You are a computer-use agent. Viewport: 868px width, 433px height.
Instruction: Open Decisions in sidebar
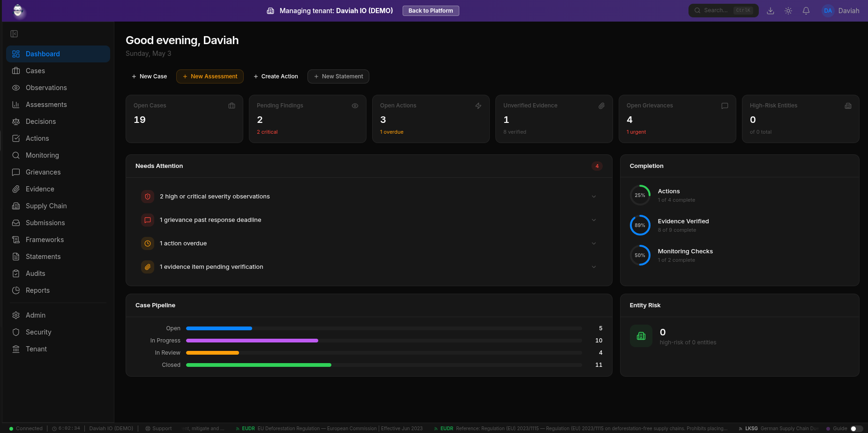click(x=58, y=122)
